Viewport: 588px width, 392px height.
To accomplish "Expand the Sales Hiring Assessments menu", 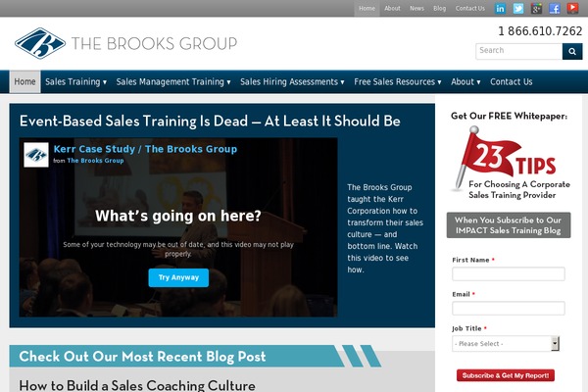I will [x=292, y=81].
